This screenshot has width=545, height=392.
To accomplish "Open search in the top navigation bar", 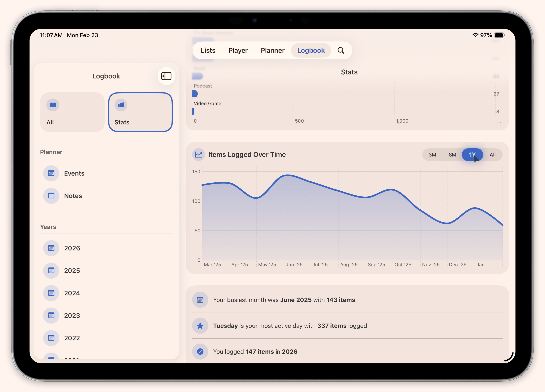I will tap(341, 50).
